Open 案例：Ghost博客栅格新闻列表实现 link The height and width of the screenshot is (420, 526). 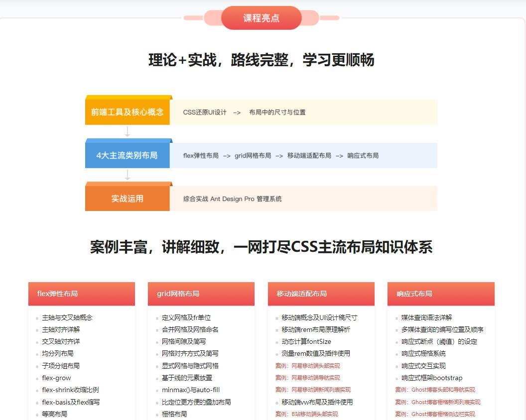[438, 402]
